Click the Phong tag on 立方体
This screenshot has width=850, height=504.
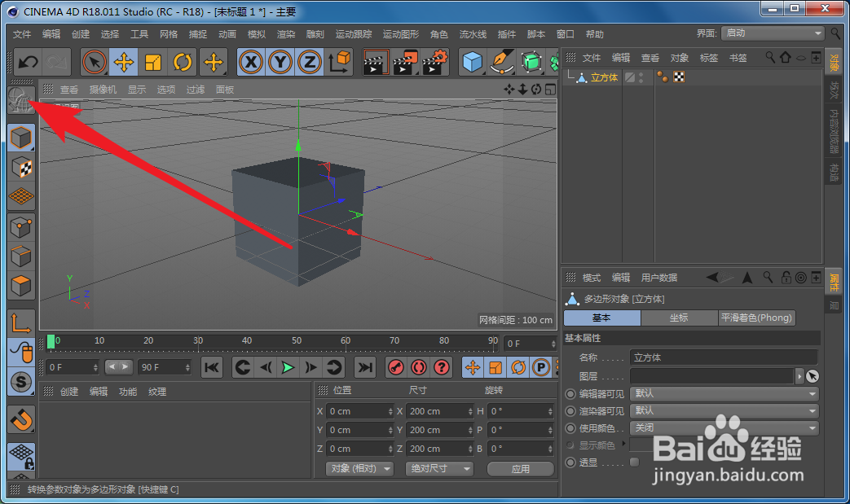(x=663, y=77)
